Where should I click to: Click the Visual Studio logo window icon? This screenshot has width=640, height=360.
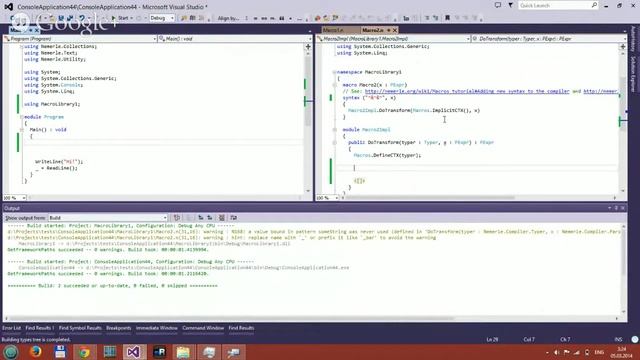click(8, 7)
